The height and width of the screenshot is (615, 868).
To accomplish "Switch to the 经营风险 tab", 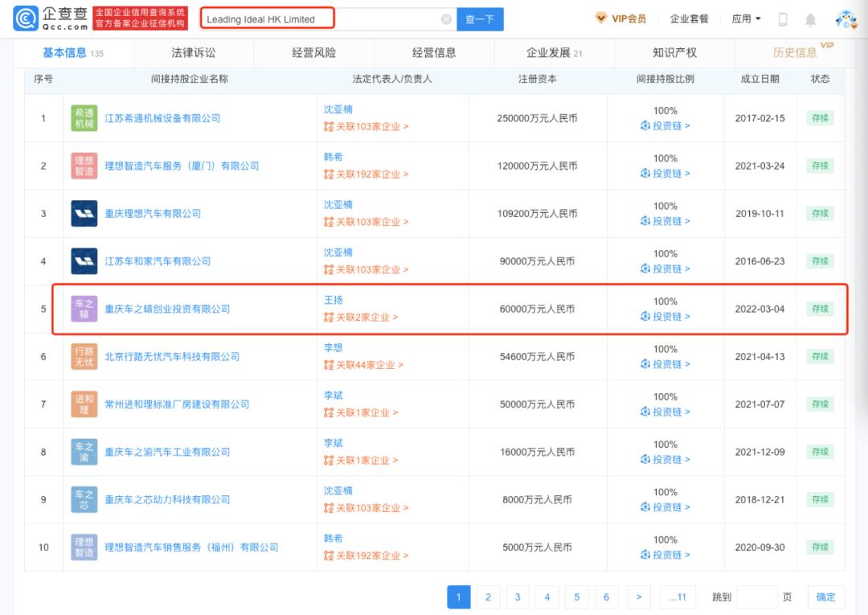I will click(x=314, y=52).
